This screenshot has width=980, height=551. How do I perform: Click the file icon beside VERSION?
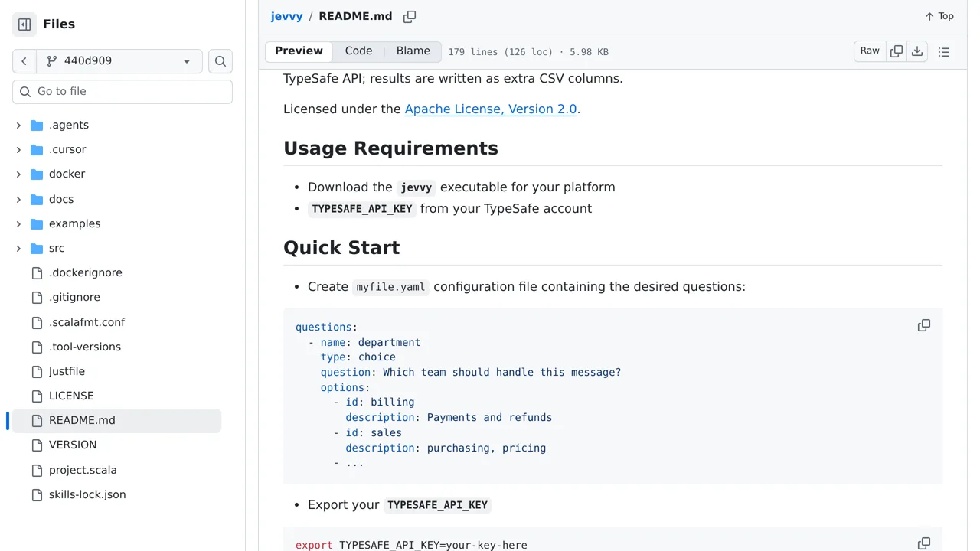(x=37, y=445)
